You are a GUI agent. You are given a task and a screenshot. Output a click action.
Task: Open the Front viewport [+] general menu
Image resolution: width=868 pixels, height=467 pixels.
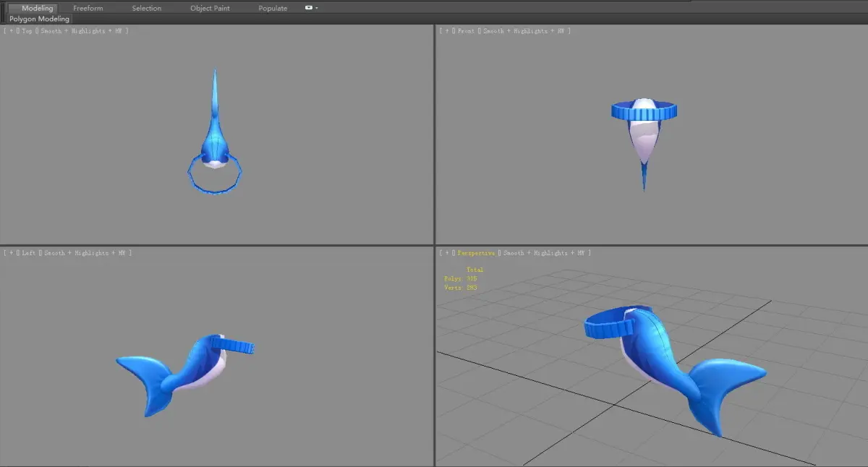coord(448,31)
